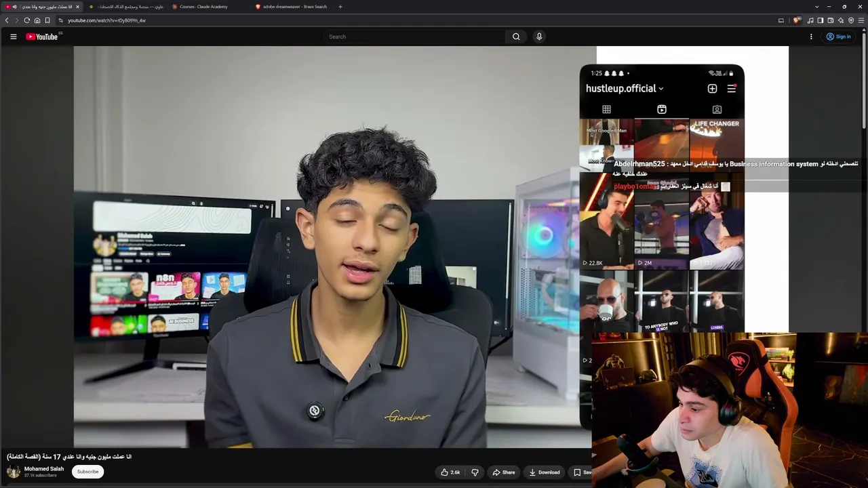Open the Brave VPN shield icon
Image resolution: width=868 pixels, height=488 pixels.
pyautogui.click(x=851, y=20)
